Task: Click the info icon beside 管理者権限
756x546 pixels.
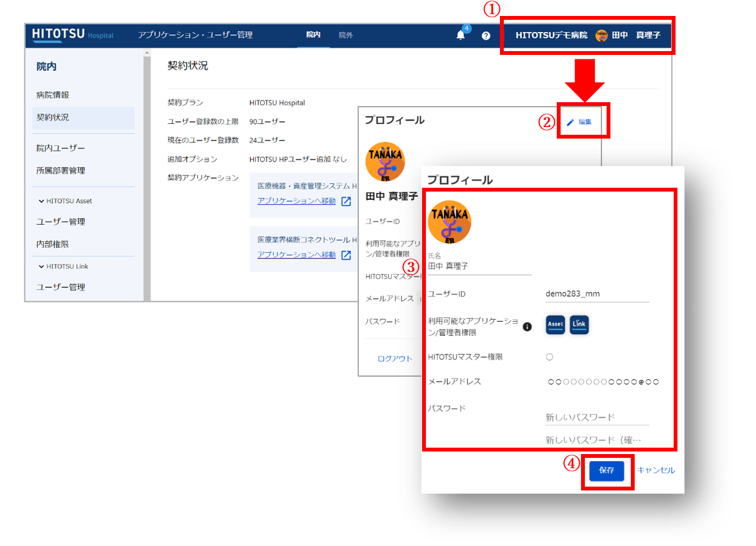Action: 527,327
